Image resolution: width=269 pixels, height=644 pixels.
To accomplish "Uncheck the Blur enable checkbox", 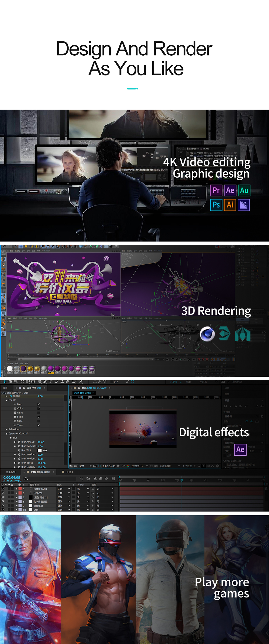I will [39, 404].
